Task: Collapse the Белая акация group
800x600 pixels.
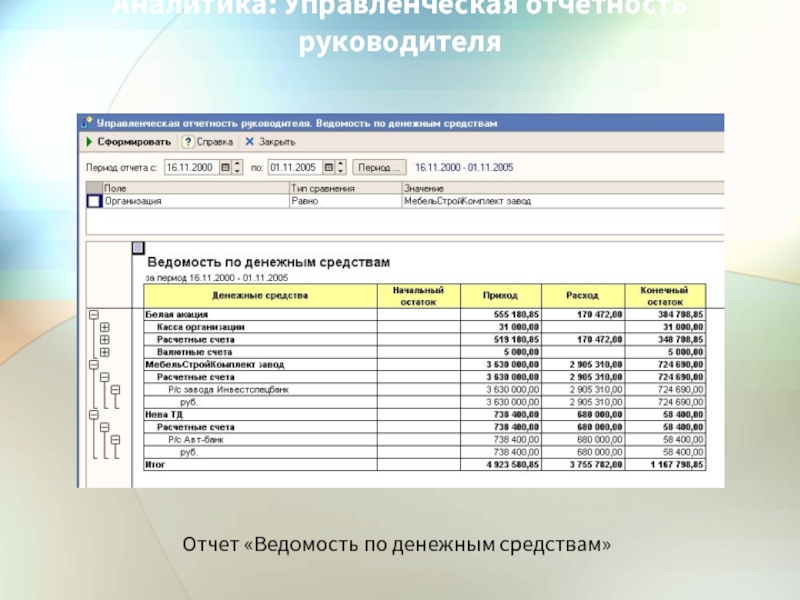Action: pyautogui.click(x=94, y=315)
